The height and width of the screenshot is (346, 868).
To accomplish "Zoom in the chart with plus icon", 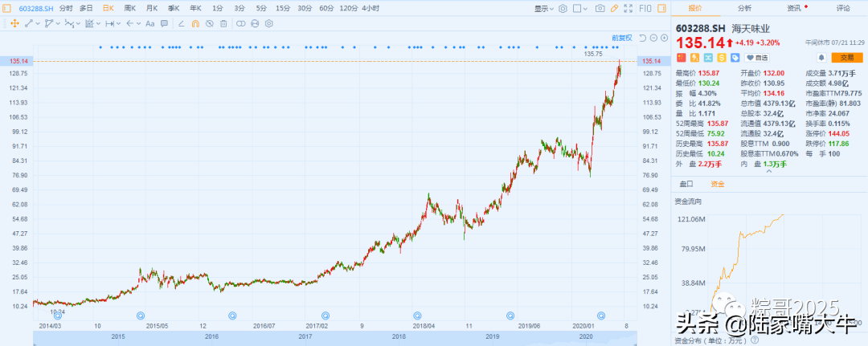I will pos(665,39).
